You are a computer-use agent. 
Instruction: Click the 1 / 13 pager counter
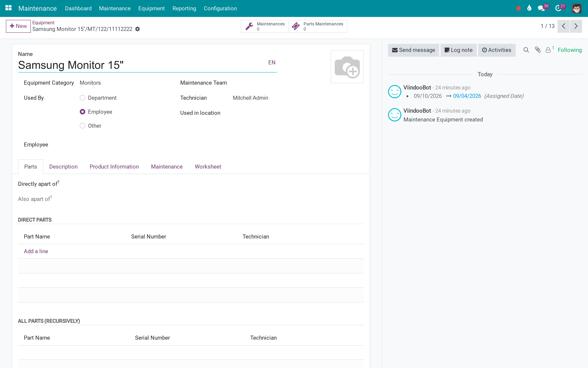pyautogui.click(x=547, y=26)
